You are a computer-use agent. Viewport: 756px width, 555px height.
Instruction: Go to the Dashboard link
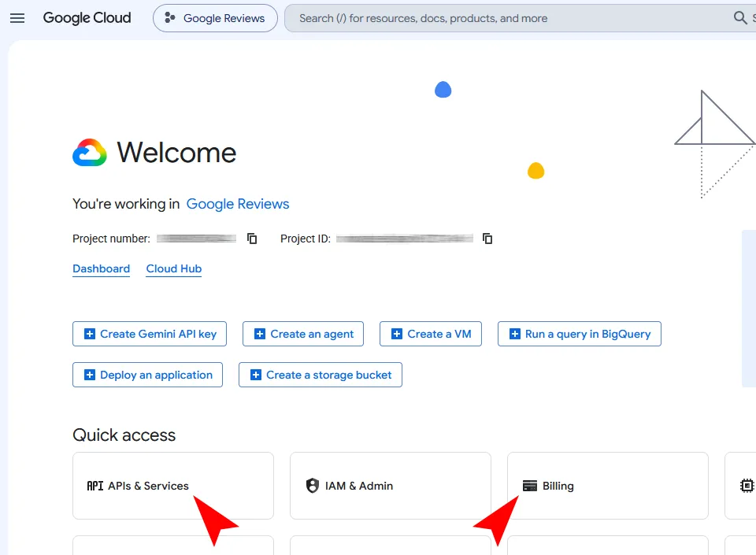pos(102,268)
